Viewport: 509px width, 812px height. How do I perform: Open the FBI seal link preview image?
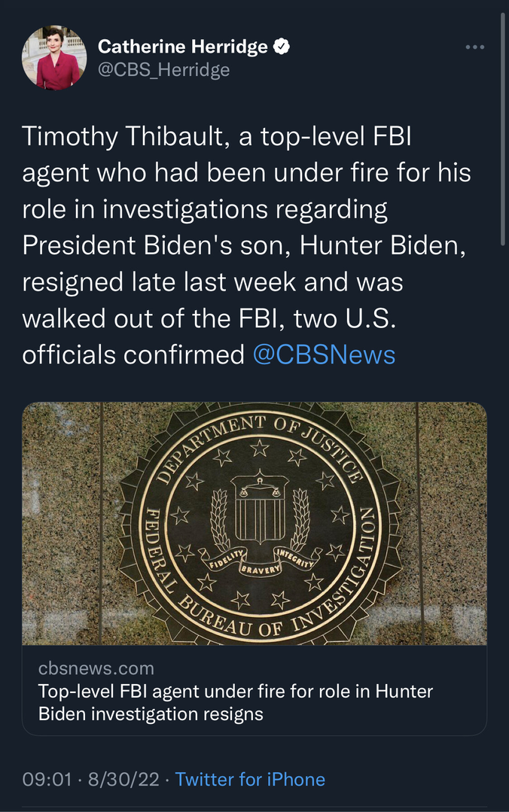(254, 523)
